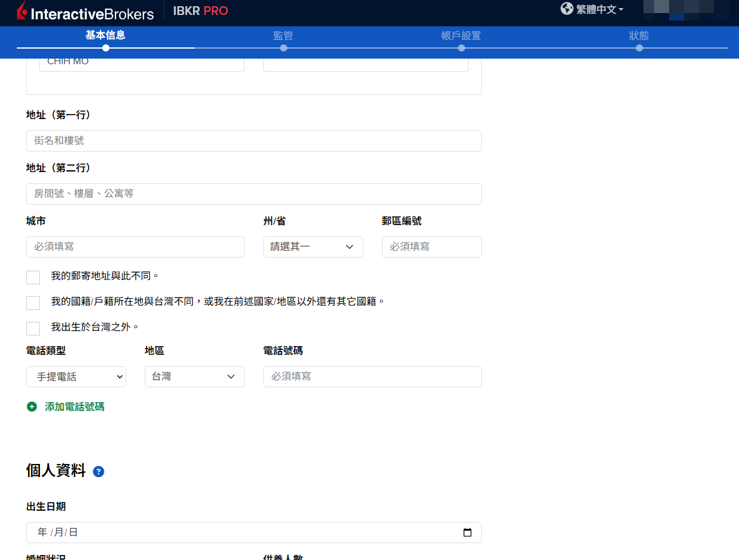Click the 個人資料 help question icon
Viewport: 739px width, 560px height.
[99, 471]
